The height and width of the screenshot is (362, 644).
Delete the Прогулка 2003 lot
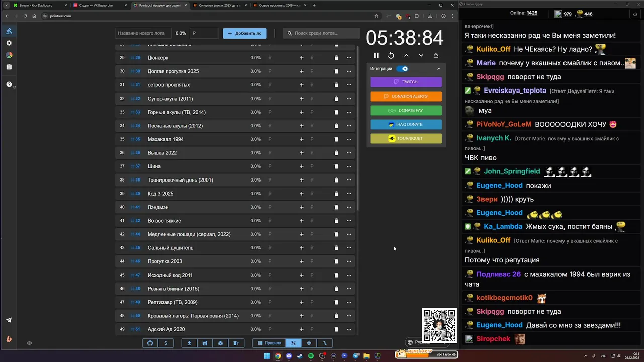click(x=336, y=261)
